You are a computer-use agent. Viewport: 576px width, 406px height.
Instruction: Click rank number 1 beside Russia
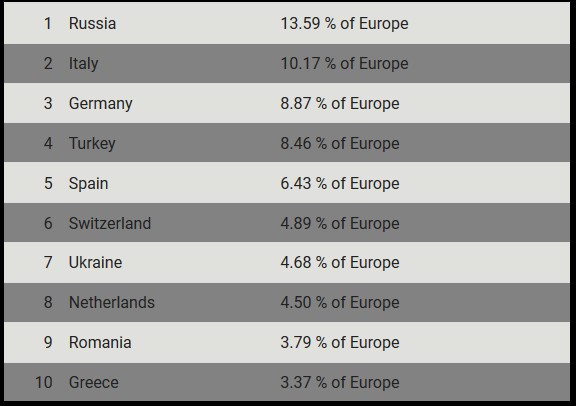click(x=48, y=24)
